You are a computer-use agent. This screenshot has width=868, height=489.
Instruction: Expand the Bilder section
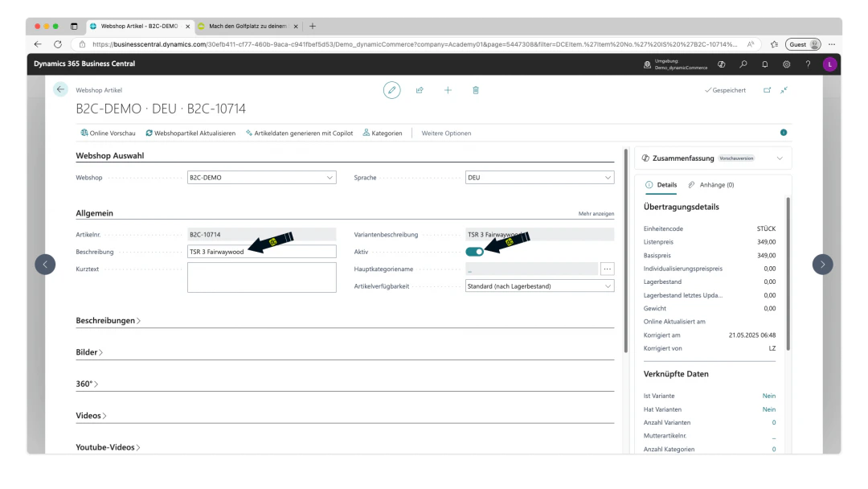pyautogui.click(x=89, y=352)
